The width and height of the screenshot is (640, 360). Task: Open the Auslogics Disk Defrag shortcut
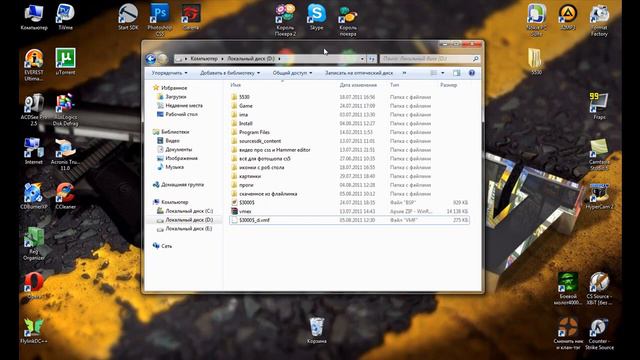point(65,109)
